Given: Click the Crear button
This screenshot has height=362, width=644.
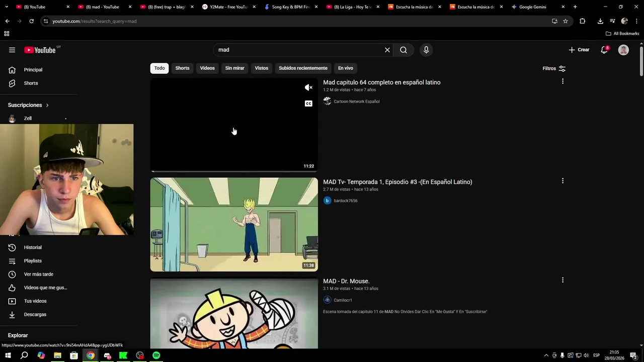Looking at the screenshot, I should point(579,50).
